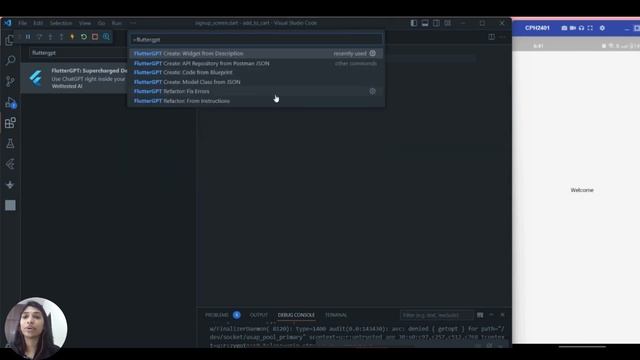Split the editor to the right

[491, 37]
